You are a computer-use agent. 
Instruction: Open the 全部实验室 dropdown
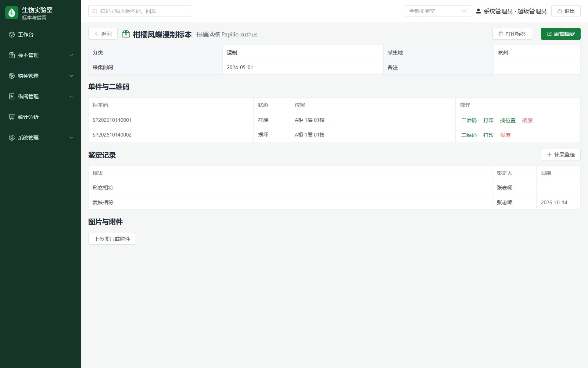tap(438, 11)
